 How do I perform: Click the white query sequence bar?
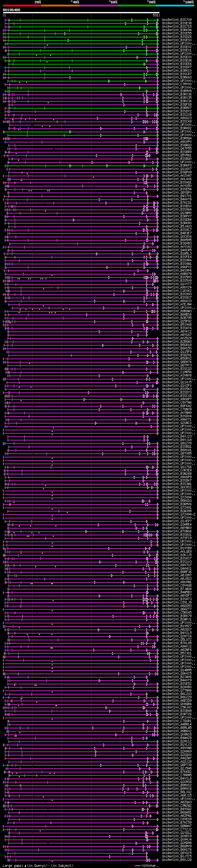81,12
